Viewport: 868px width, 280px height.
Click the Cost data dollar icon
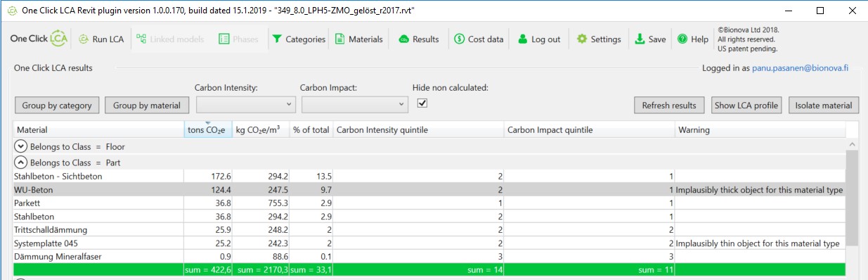click(459, 39)
